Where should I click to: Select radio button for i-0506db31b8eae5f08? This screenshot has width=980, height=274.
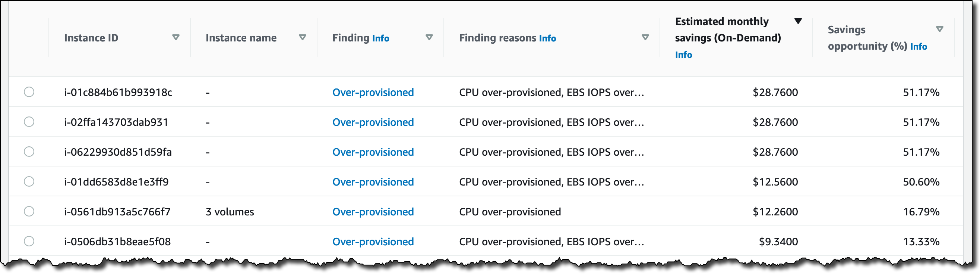click(29, 241)
